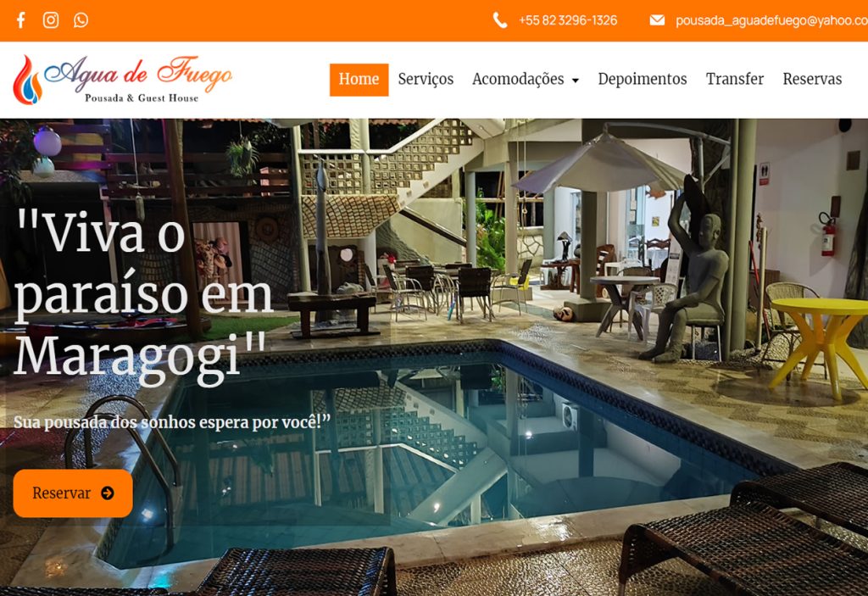Expand the Acomodações dropdown arrow

pos(576,81)
